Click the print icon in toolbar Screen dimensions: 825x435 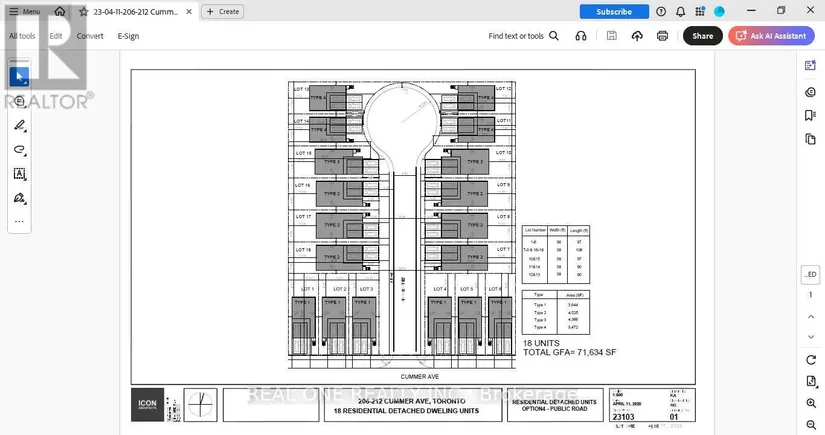pos(662,36)
